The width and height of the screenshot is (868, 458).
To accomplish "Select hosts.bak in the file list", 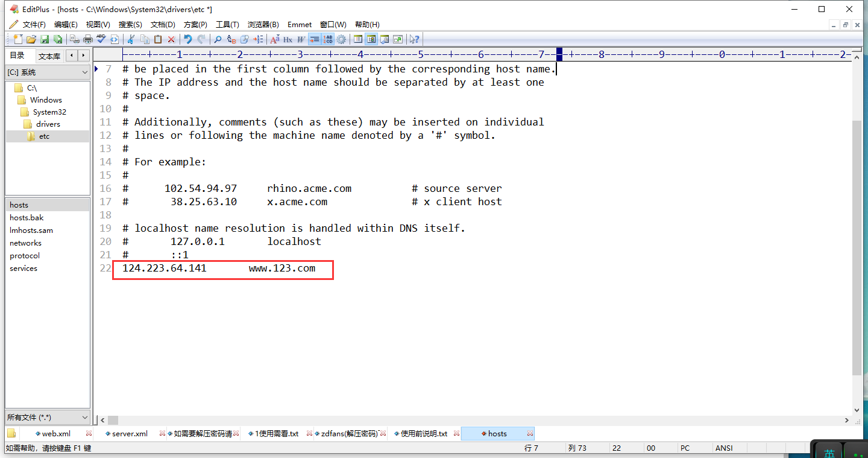I will coord(27,218).
